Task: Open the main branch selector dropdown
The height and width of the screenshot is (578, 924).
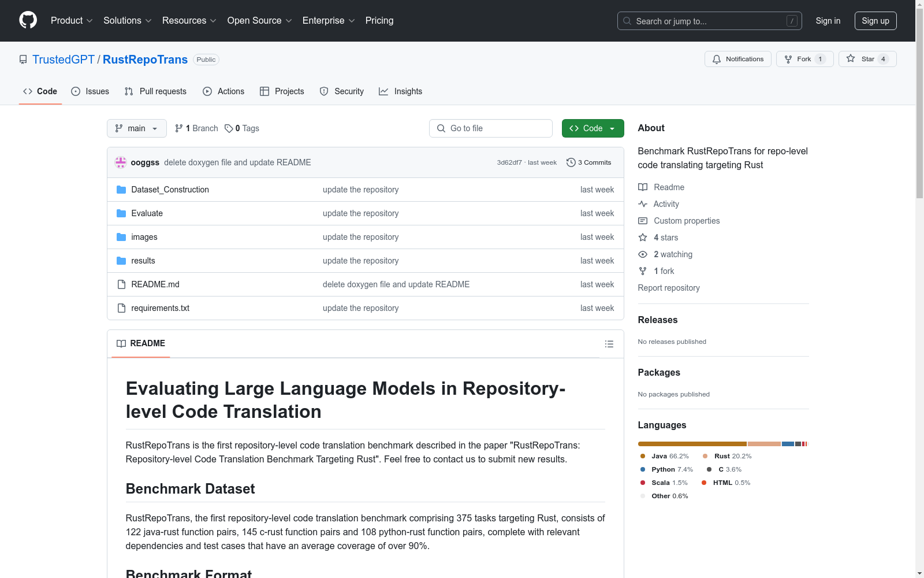Action: pyautogui.click(x=137, y=128)
